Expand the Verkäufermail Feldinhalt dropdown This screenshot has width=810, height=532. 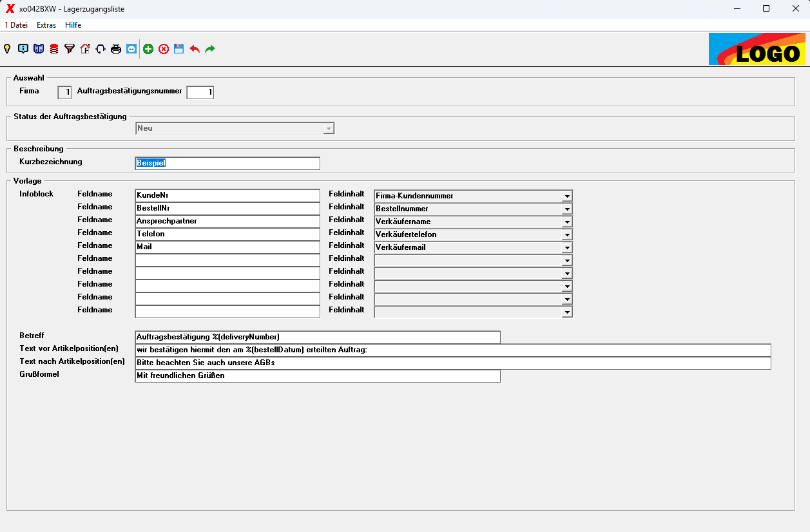click(x=567, y=247)
